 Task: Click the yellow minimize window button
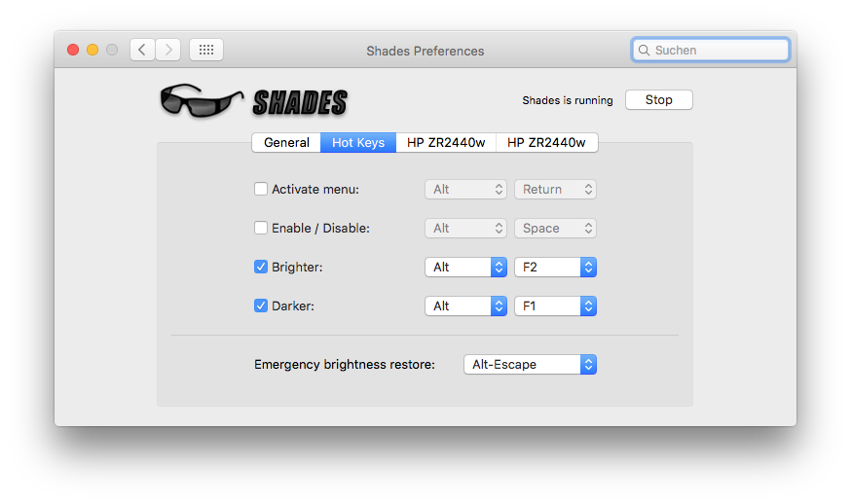tap(92, 50)
